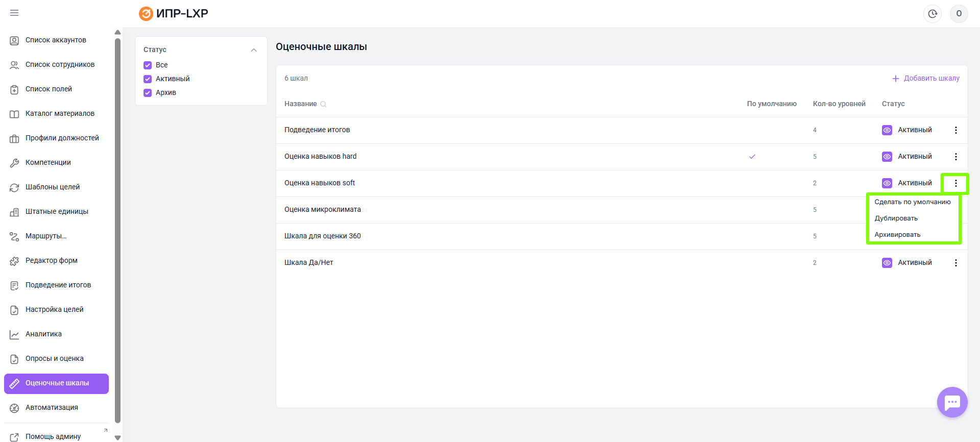Open Маршруты section
The width and height of the screenshot is (980, 442).
pos(56,236)
